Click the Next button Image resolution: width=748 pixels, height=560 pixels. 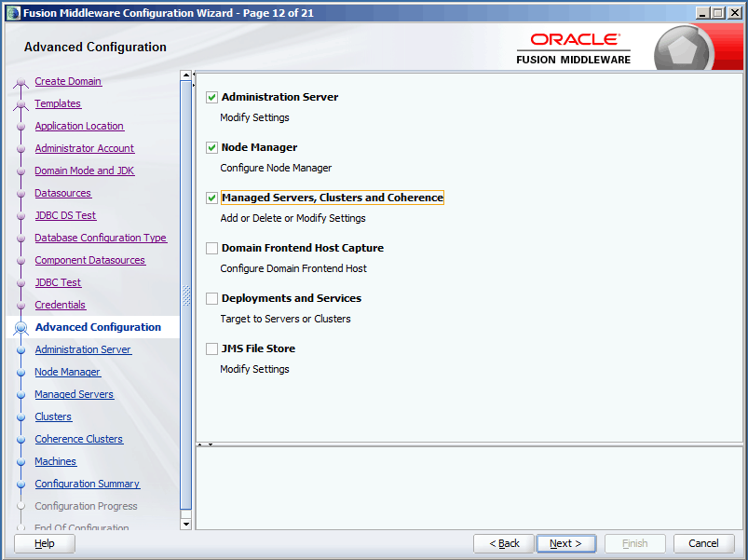[565, 543]
